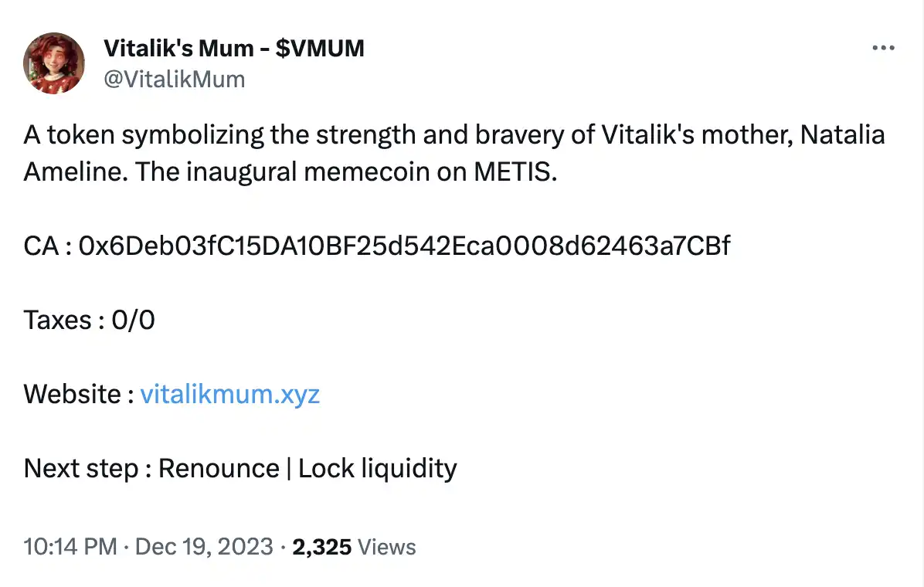Click the name Natalia in the tweet
924x587 pixels.
(x=842, y=136)
